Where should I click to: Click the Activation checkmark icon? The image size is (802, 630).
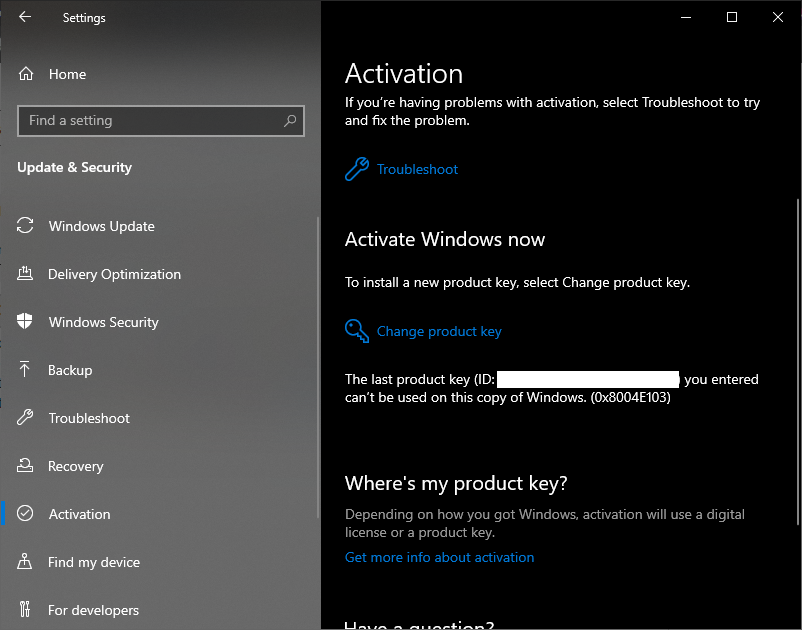pyautogui.click(x=25, y=513)
